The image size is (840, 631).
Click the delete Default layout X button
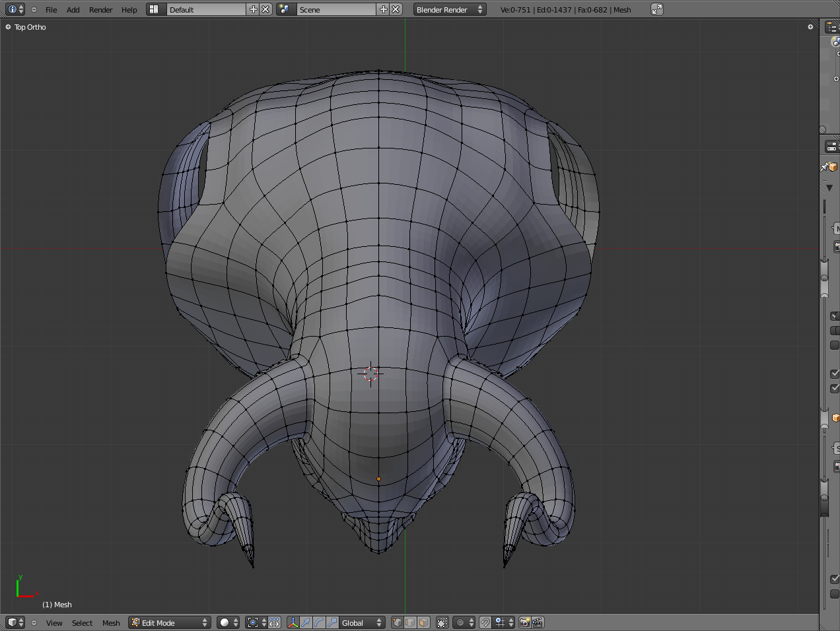pos(265,9)
